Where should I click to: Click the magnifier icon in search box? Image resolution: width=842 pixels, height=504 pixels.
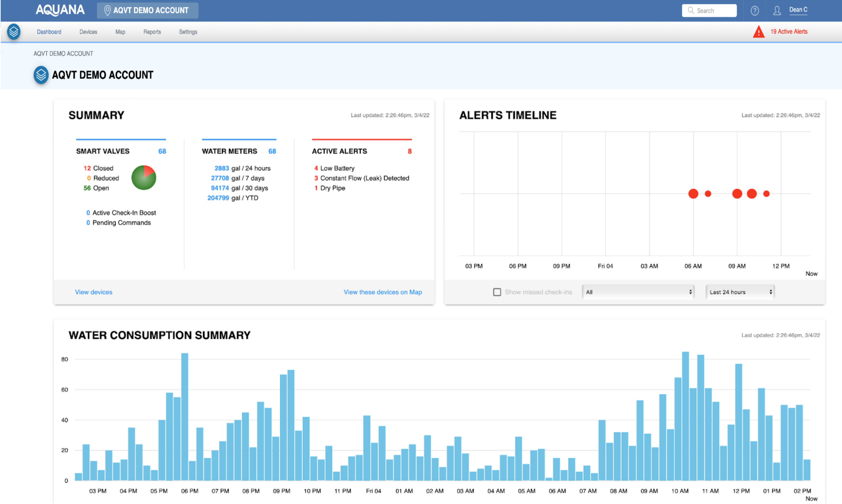point(691,10)
